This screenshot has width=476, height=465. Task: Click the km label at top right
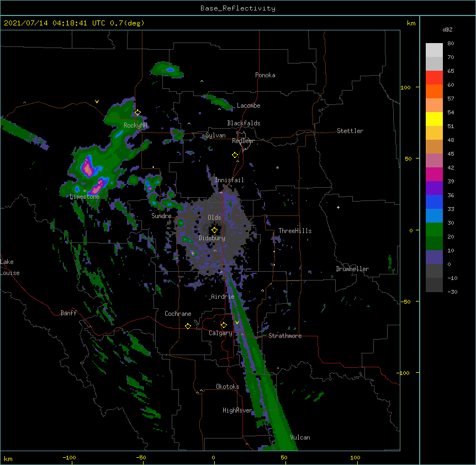coord(411,23)
